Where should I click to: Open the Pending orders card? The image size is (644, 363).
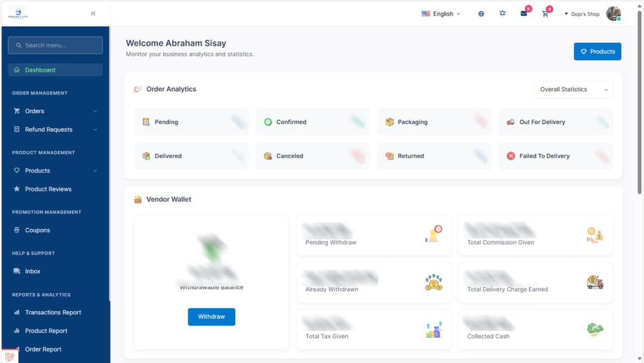[191, 122]
